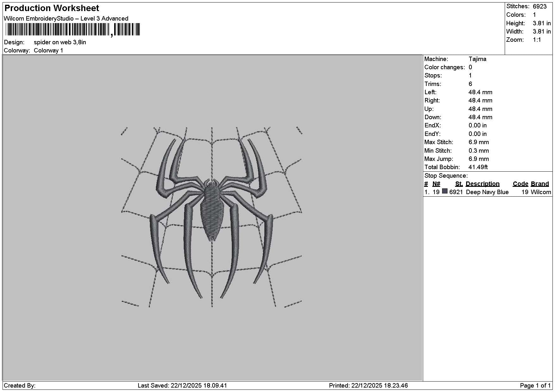Select the "EndY:" label
Screen dimensions: 555x392
(433, 134)
